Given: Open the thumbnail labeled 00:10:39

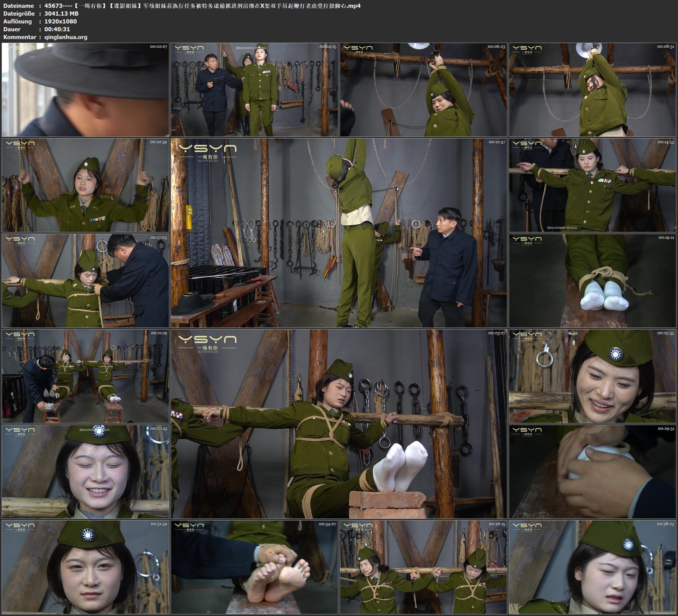Looking at the screenshot, I should pyautogui.click(x=85, y=185).
